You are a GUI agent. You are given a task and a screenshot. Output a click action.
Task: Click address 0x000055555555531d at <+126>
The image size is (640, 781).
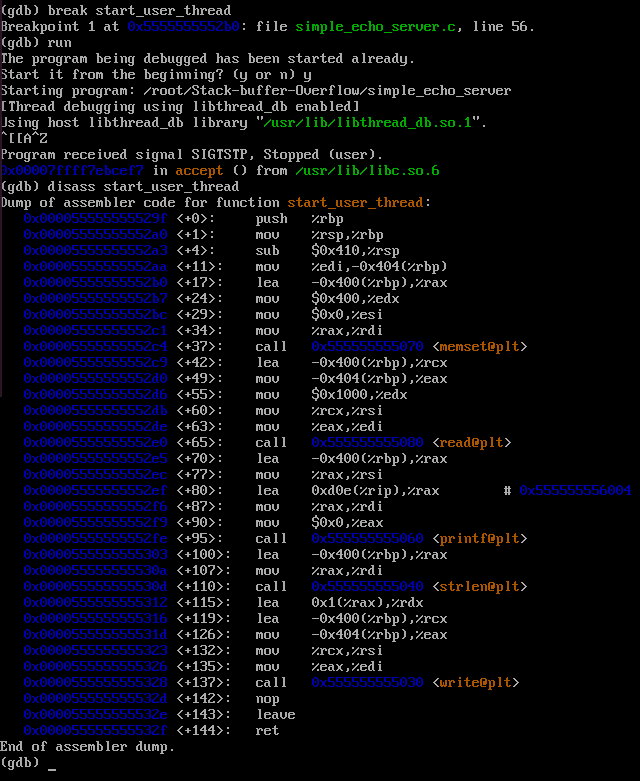pos(96,634)
